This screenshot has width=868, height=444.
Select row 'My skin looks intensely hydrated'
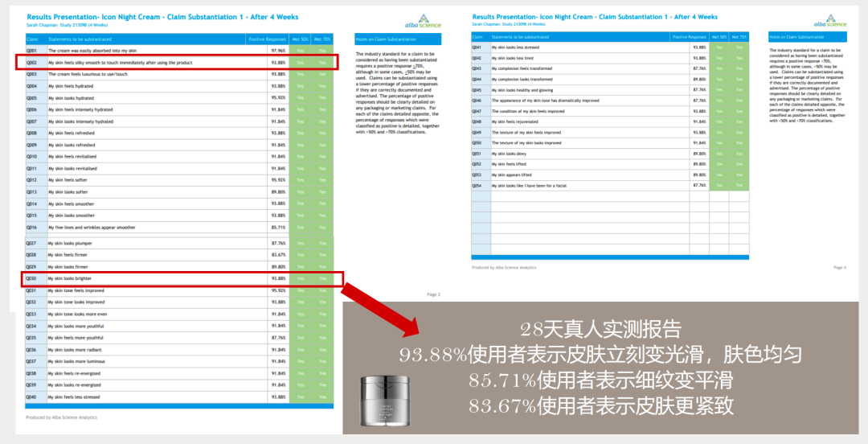[x=179, y=121]
